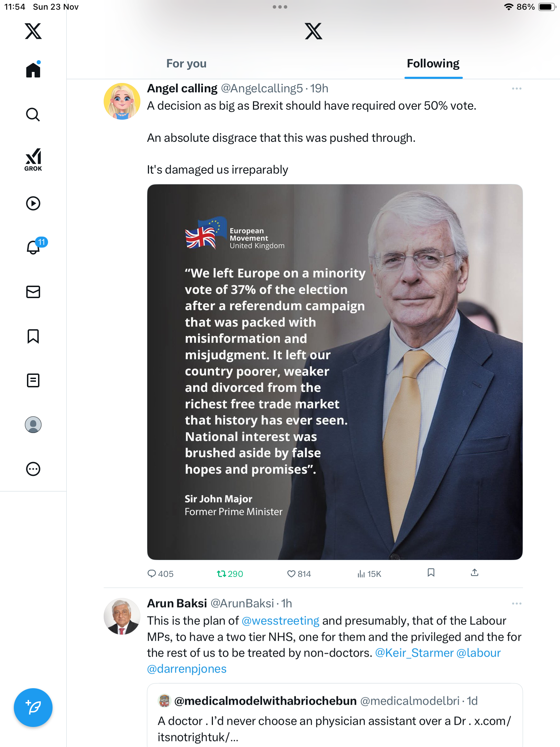Open the @wesstreeting mention link
Viewport: 560px width, 747px height.
(280, 621)
